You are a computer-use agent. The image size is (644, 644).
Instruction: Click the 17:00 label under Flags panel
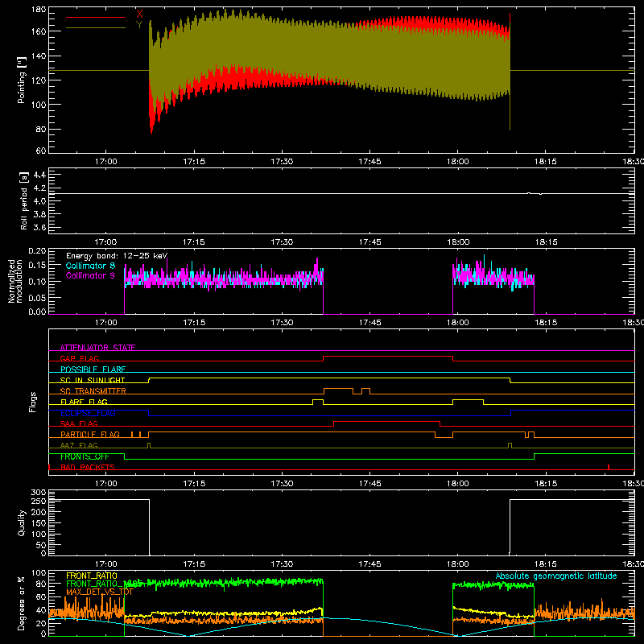[106, 484]
